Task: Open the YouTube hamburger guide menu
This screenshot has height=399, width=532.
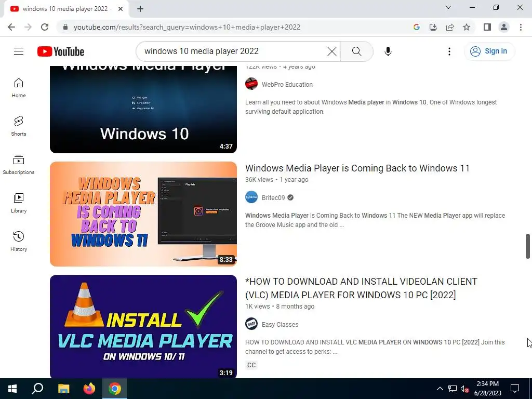Action: (19, 51)
